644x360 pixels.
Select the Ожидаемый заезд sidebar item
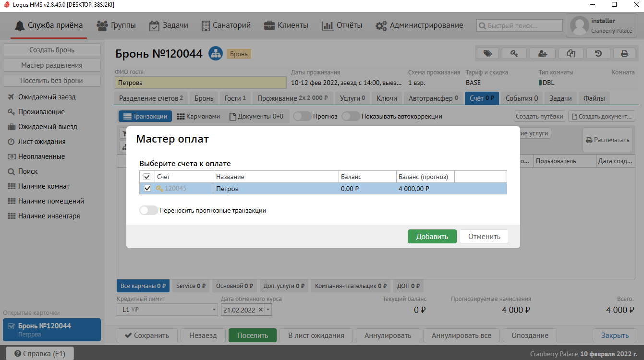pos(47,97)
